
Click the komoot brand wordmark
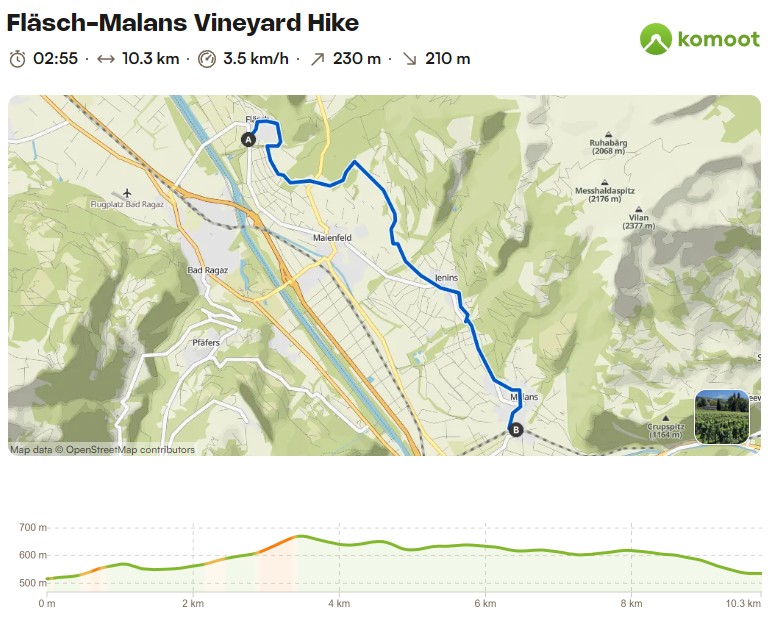pyautogui.click(x=719, y=39)
